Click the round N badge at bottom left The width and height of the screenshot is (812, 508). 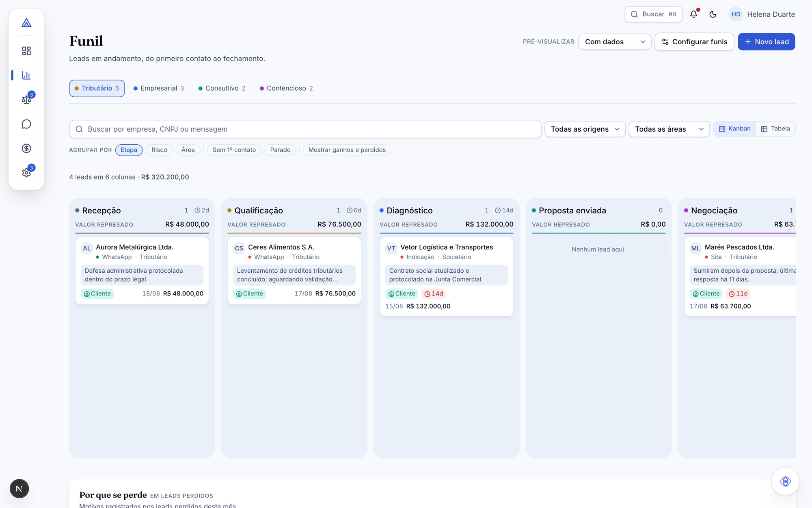19,488
